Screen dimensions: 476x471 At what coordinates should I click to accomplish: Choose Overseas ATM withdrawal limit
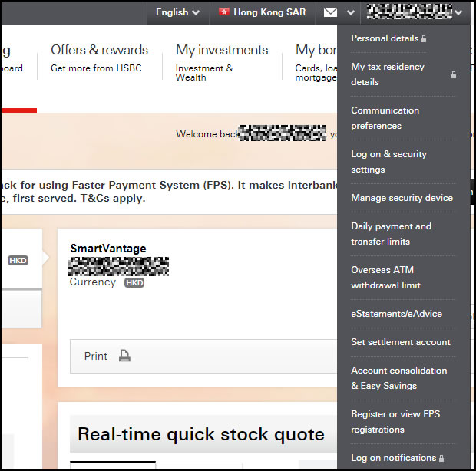click(385, 278)
